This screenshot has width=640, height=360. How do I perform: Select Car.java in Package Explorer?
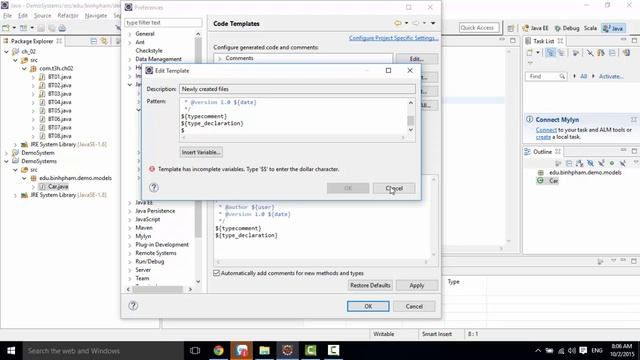[58, 187]
